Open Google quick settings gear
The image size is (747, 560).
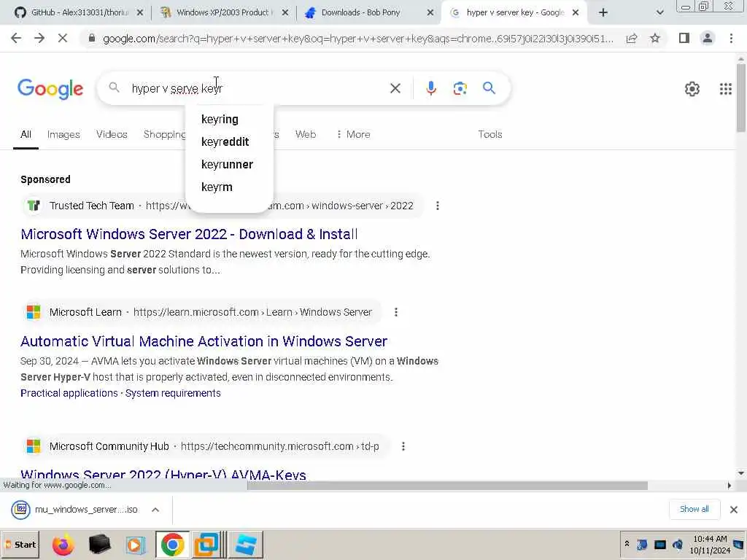coord(692,88)
